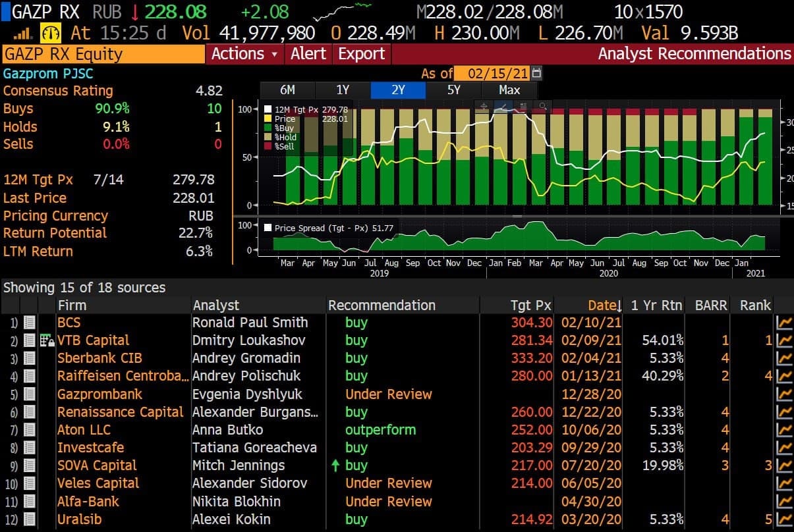Click the intraday sparkline in the quote header

(x=343, y=12)
